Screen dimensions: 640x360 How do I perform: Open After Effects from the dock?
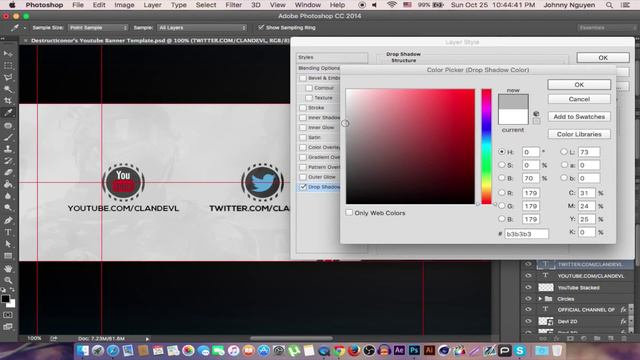click(399, 350)
